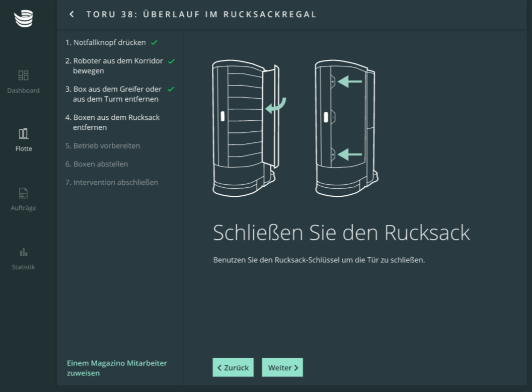The height and width of the screenshot is (392, 532).
Task: Open the Statistik bar chart icon
Action: (23, 252)
